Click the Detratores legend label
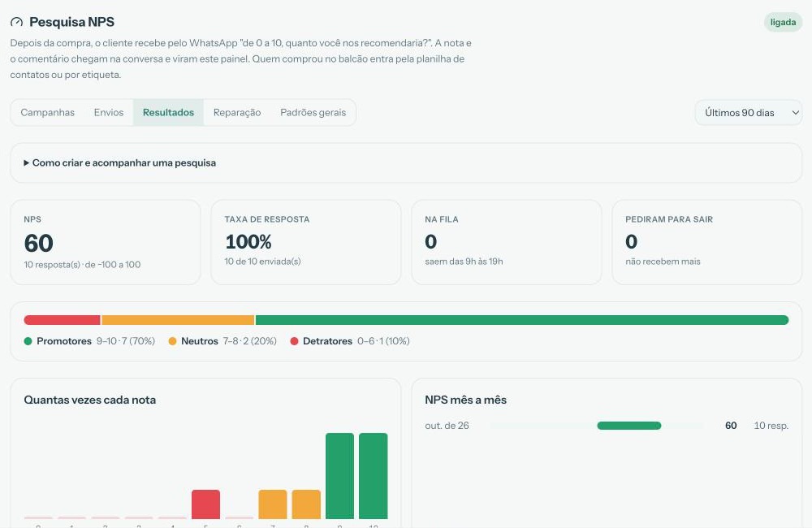 (x=327, y=341)
